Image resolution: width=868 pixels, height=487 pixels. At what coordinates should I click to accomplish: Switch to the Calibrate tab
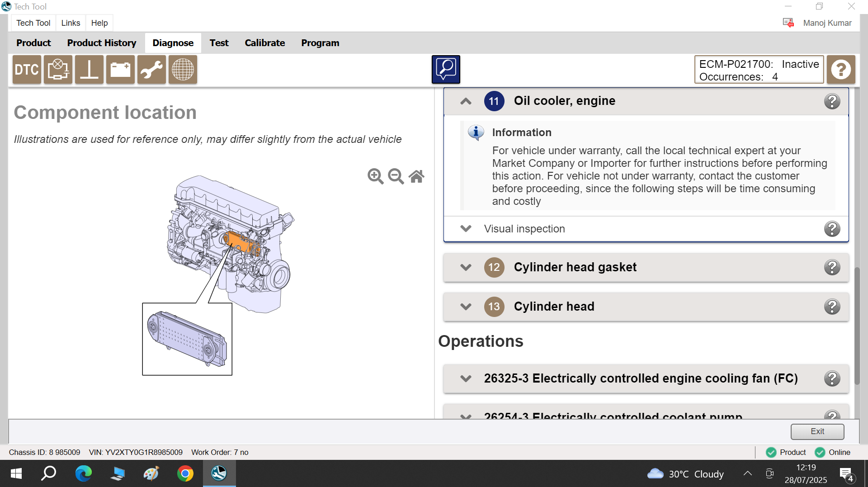(x=264, y=43)
